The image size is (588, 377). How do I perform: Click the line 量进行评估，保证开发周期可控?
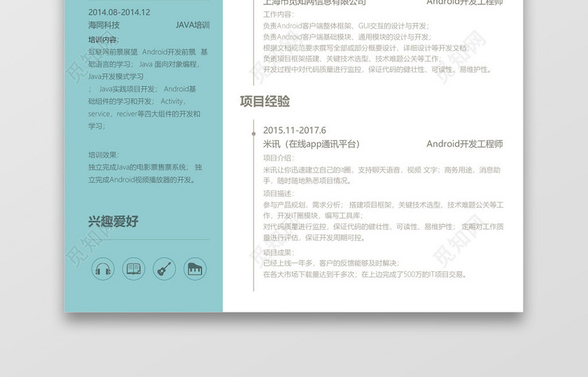[x=314, y=238]
